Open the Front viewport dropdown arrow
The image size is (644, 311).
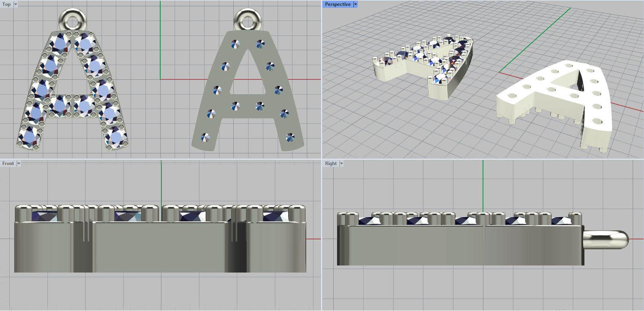19,163
